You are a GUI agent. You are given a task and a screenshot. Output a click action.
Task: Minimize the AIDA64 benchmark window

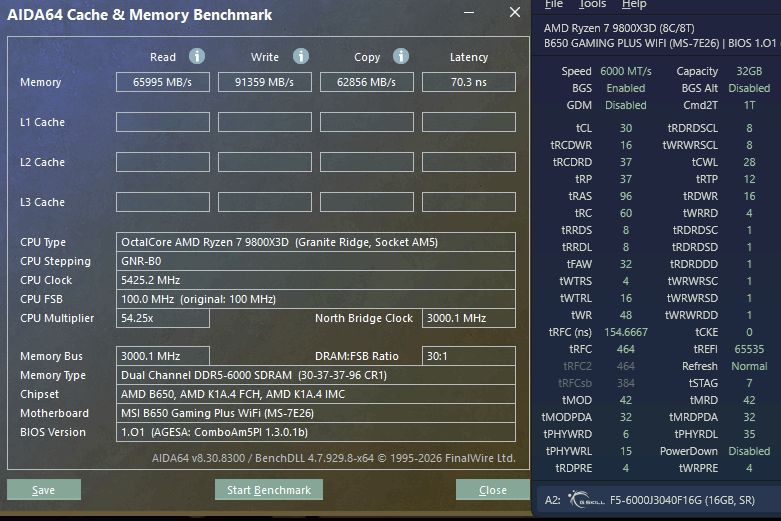pos(469,12)
